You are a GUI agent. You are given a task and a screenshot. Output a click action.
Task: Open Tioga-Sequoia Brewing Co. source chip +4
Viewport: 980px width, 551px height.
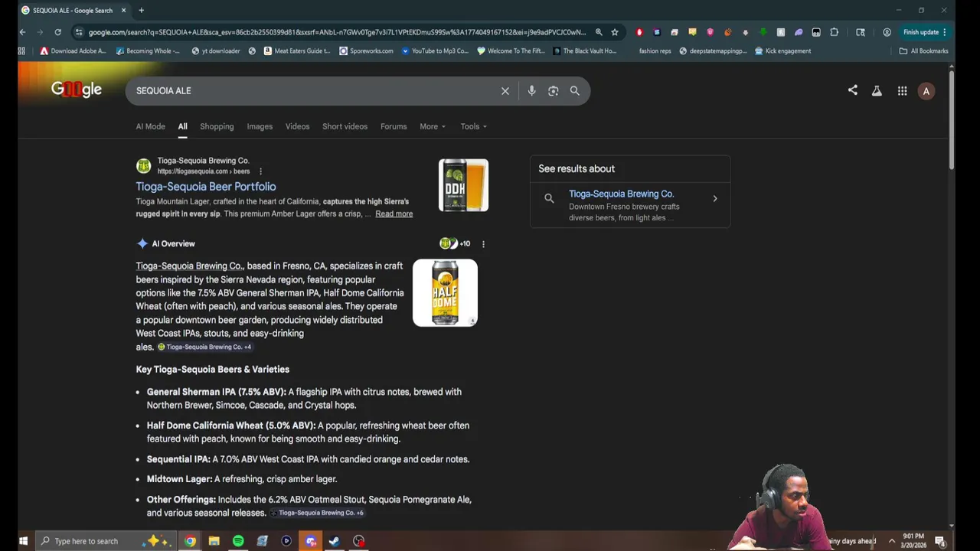pos(204,347)
